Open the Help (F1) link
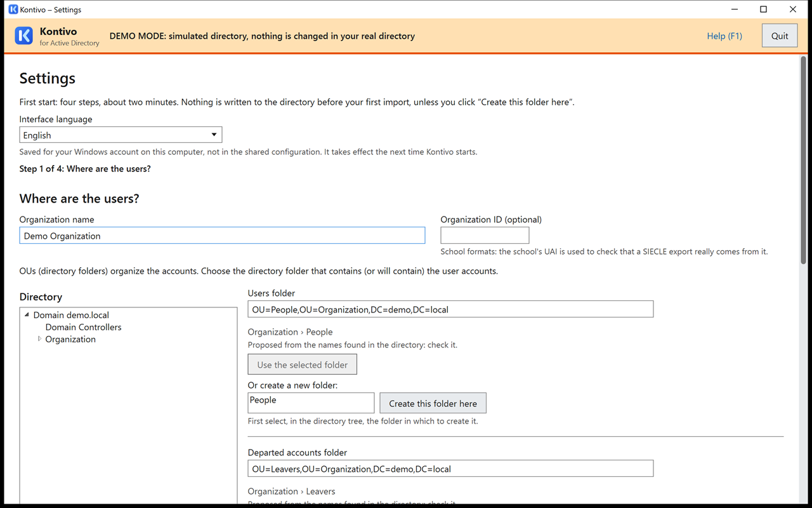The image size is (812, 508). (724, 36)
